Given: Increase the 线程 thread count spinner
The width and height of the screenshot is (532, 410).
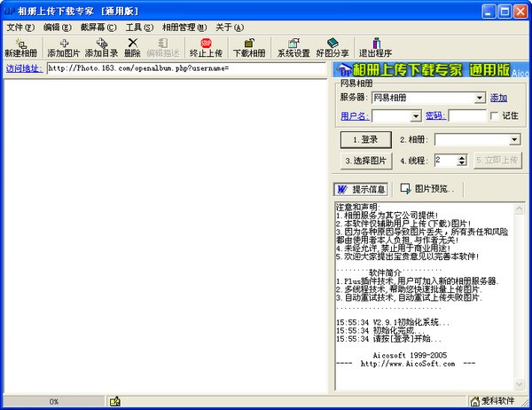Looking at the screenshot, I should 461,158.
